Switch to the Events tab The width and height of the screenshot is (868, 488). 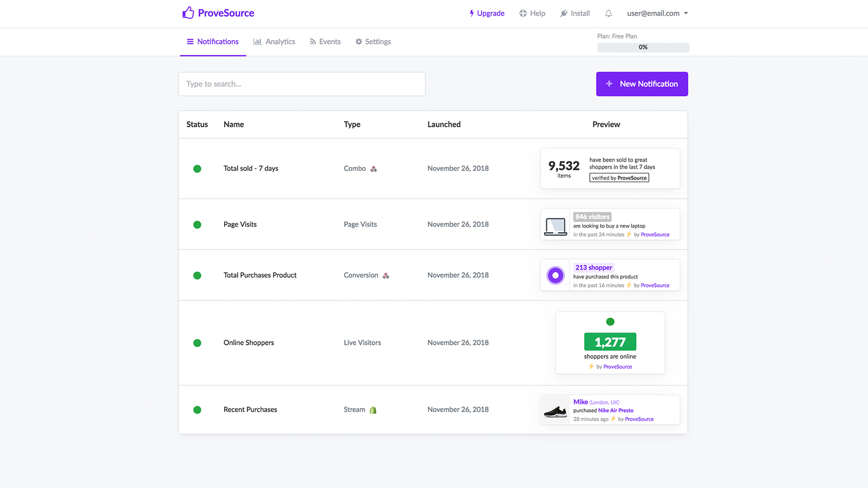pyautogui.click(x=325, y=42)
